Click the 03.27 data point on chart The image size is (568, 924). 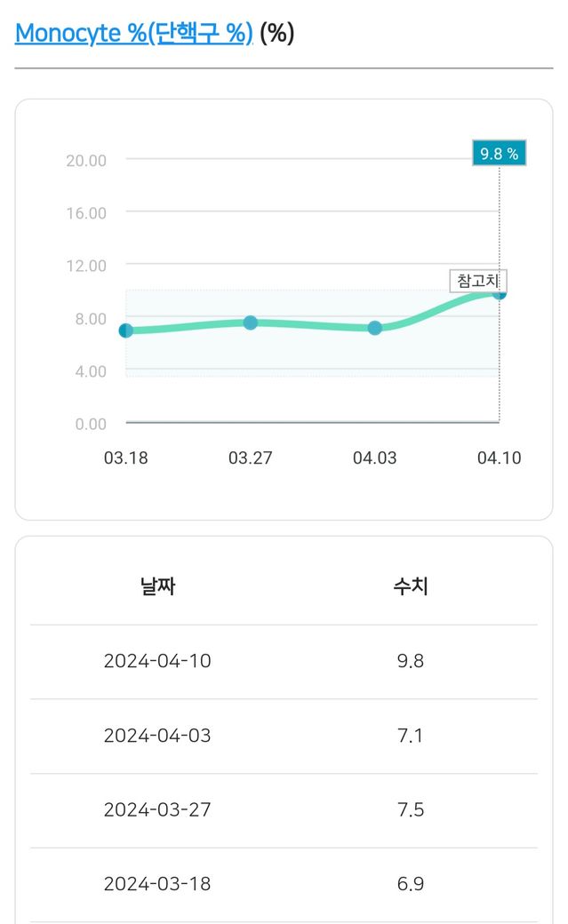[251, 323]
